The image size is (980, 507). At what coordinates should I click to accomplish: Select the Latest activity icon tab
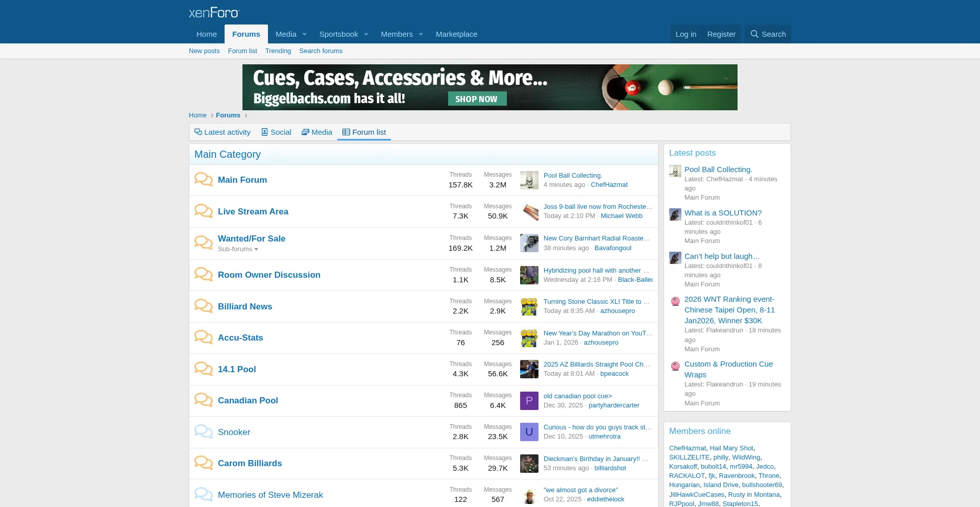(198, 132)
